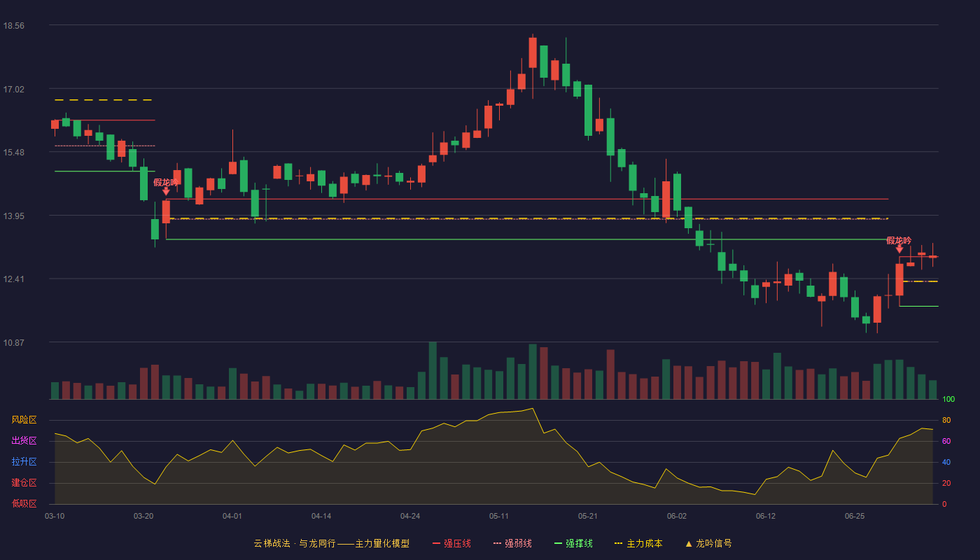Click the 风险区 zone label
Image resolution: width=980 pixels, height=560 pixels.
click(24, 420)
